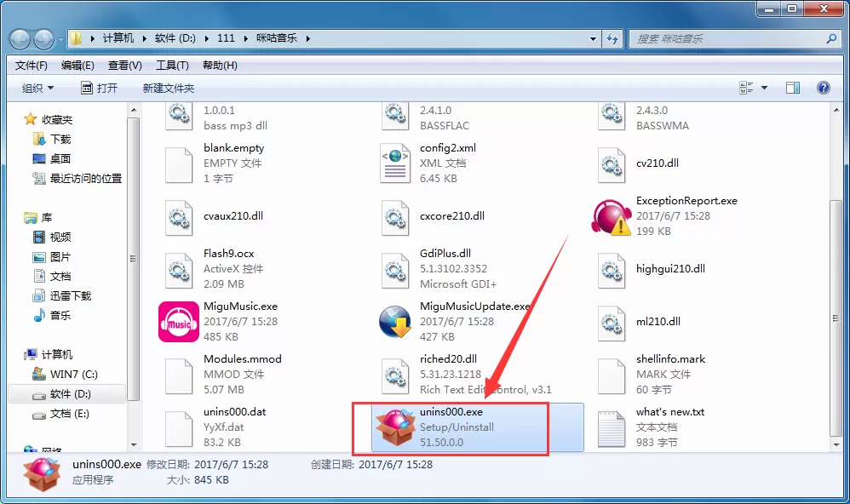Expand the breadcrumb arrow after 111
This screenshot has height=504, width=850.
point(246,38)
